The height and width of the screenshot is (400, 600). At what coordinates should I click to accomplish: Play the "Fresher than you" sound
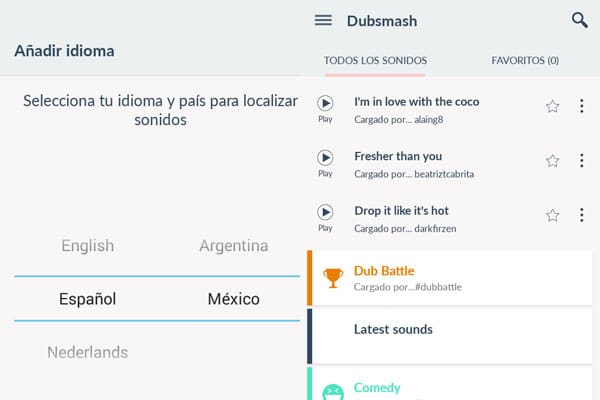pos(325,158)
